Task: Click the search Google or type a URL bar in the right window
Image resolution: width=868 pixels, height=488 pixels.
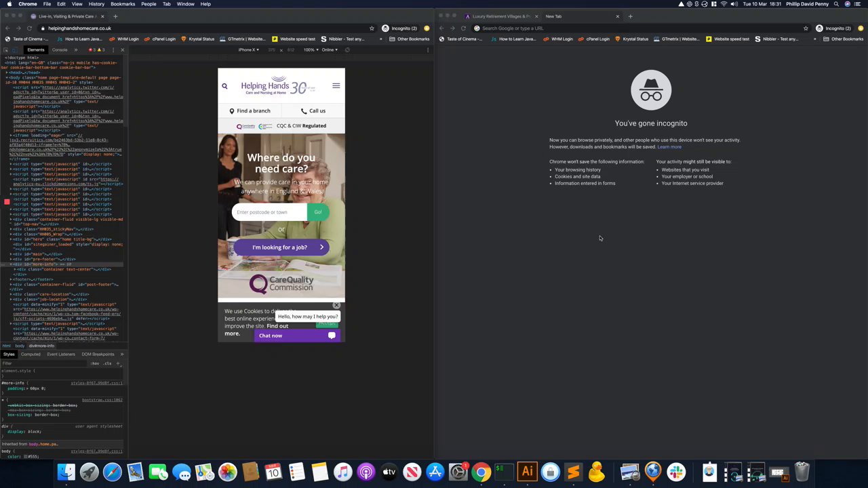Action: tap(637, 28)
